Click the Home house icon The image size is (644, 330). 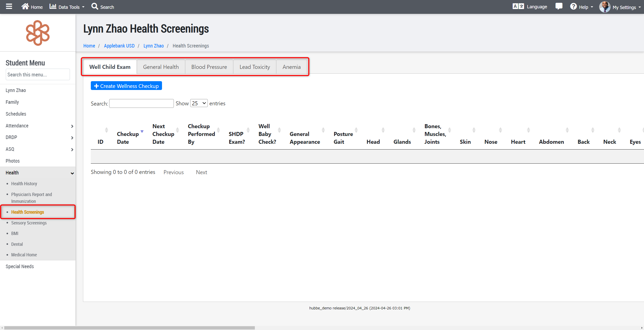coord(25,7)
